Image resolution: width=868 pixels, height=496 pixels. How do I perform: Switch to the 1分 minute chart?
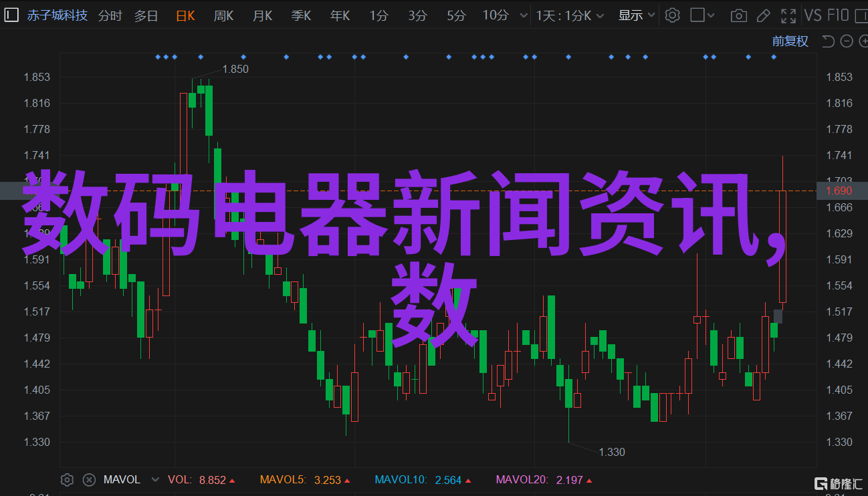click(378, 15)
